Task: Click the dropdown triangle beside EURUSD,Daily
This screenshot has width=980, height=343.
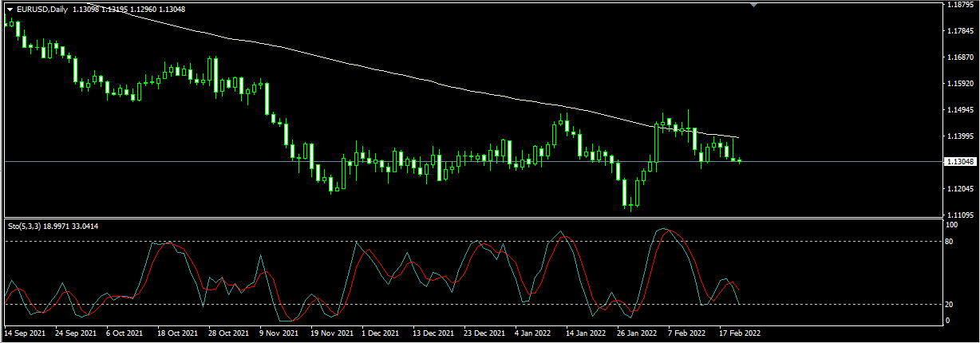Action: (10, 9)
